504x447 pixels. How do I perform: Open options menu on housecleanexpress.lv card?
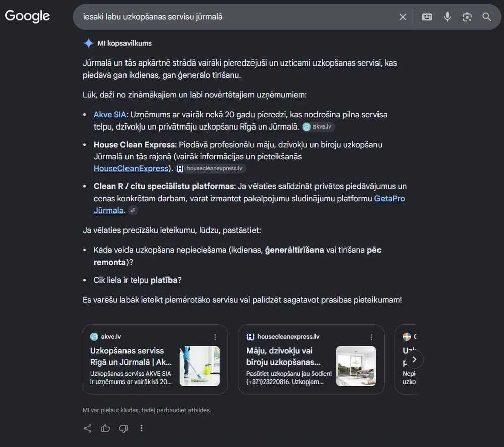click(x=371, y=337)
